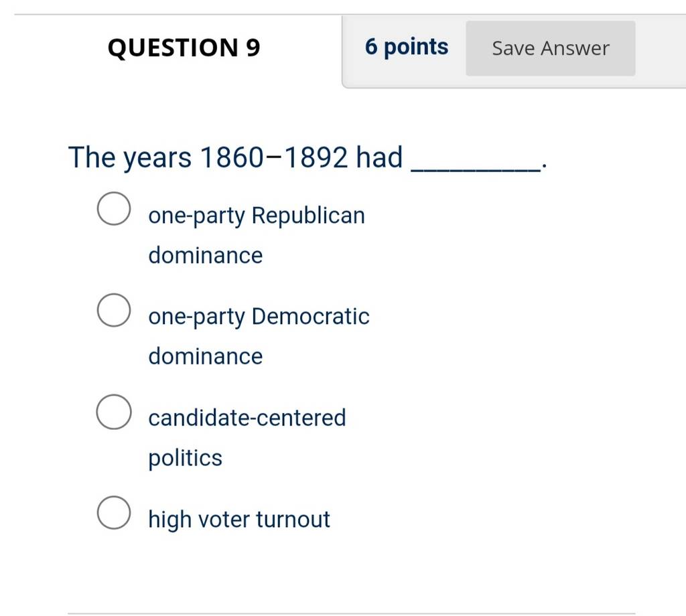Mark the high voter turnout radio button
Viewport: 686px width, 616px height.
(114, 513)
